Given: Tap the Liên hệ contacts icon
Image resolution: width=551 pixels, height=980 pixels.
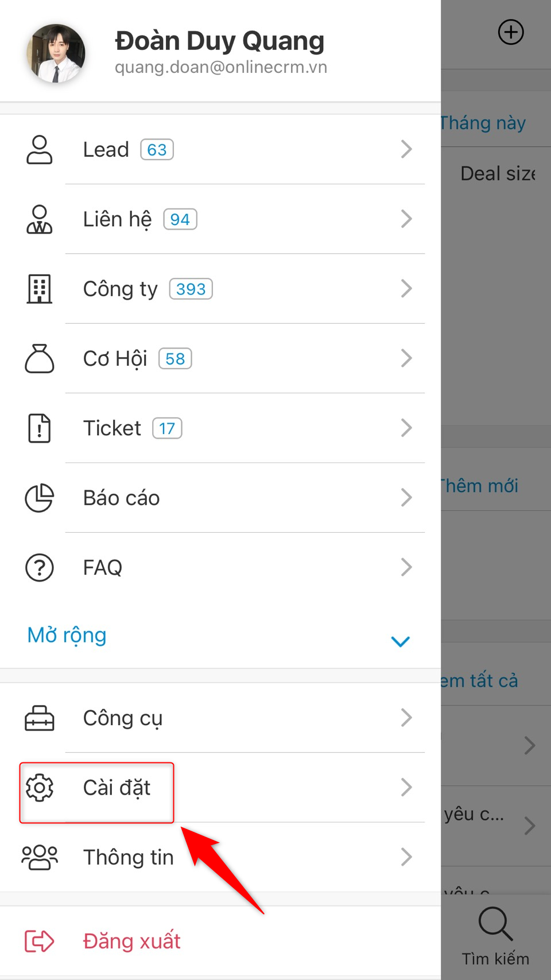Looking at the screenshot, I should click(39, 219).
